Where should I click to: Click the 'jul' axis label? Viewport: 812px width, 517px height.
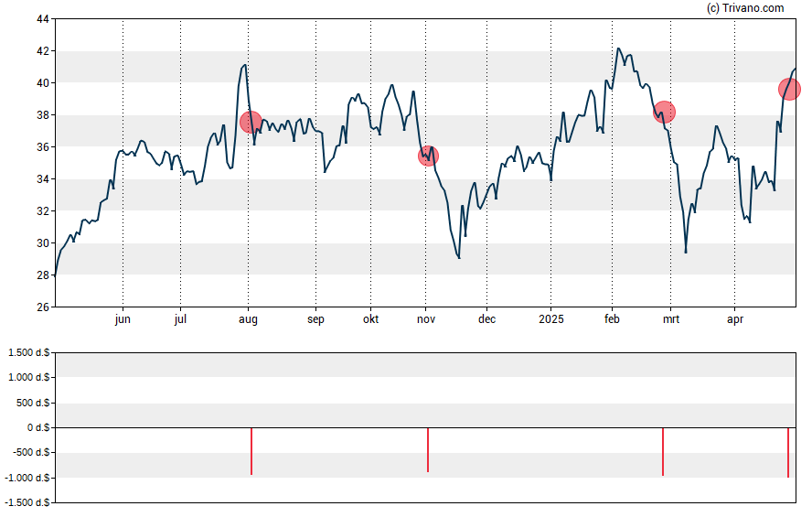[180, 319]
